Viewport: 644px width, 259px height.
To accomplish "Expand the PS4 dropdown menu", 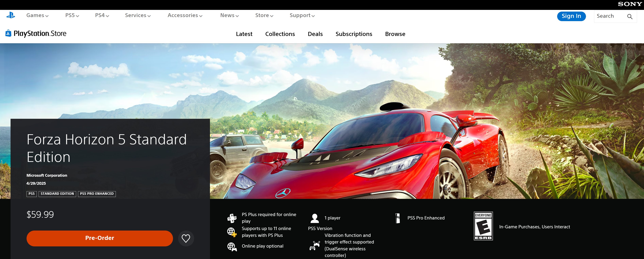I will point(102,16).
